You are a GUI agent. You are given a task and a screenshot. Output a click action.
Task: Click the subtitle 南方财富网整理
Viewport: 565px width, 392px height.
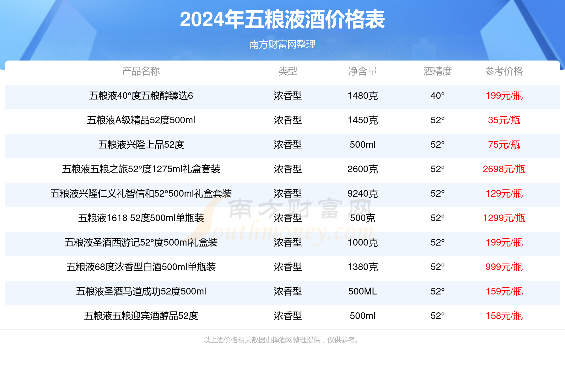(282, 45)
